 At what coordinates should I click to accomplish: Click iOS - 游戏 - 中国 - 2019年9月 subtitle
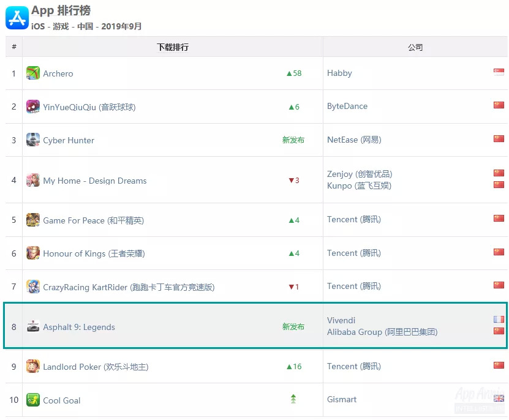click(86, 26)
